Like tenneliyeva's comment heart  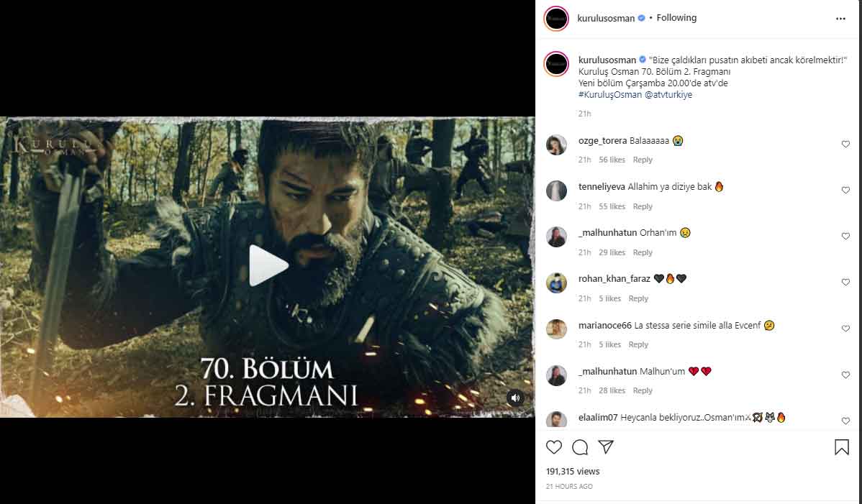(845, 191)
